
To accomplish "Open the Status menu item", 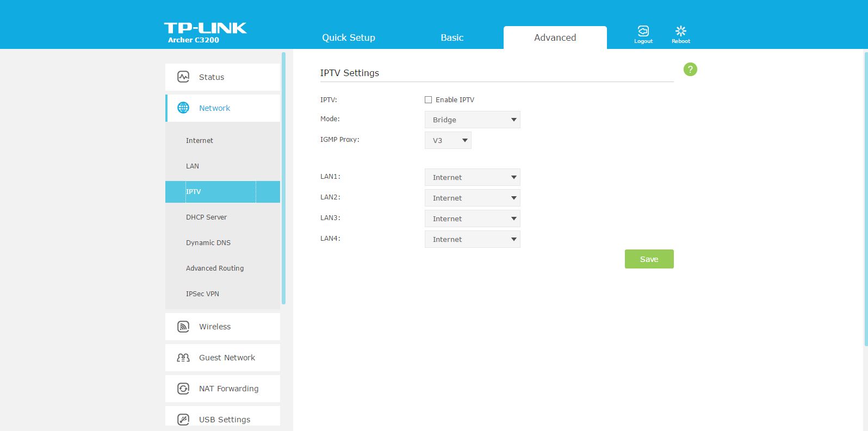I will [x=222, y=77].
